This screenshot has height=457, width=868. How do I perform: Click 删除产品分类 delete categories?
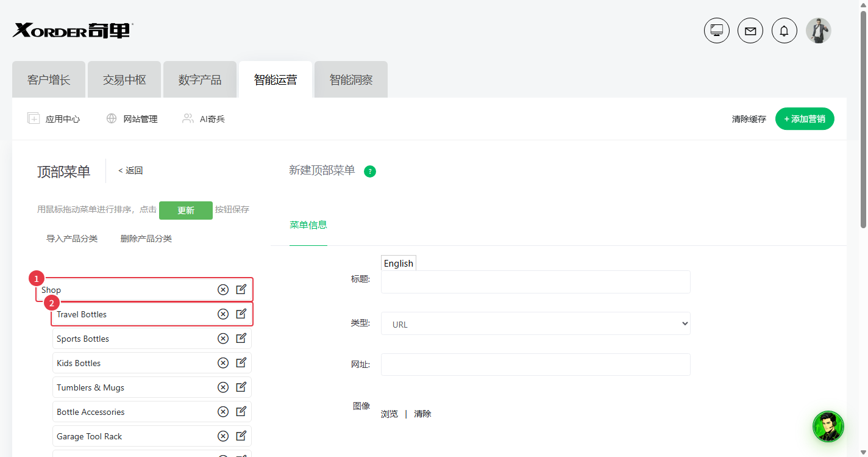(x=146, y=239)
